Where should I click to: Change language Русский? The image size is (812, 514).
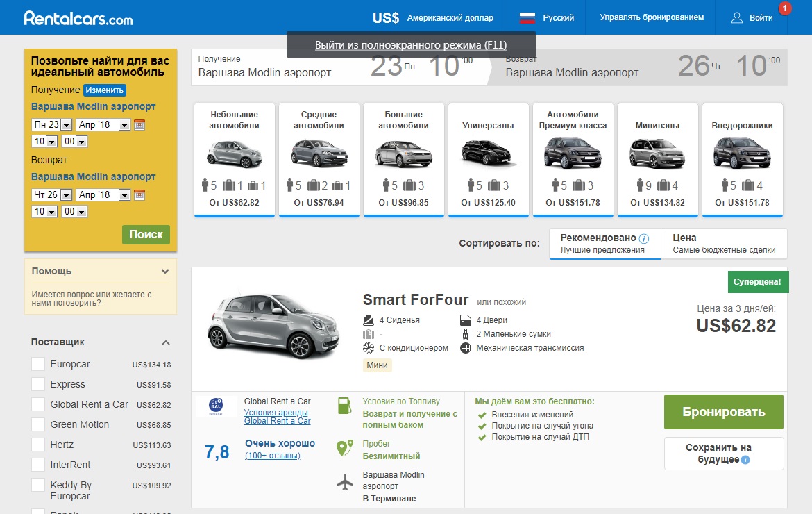coord(558,18)
